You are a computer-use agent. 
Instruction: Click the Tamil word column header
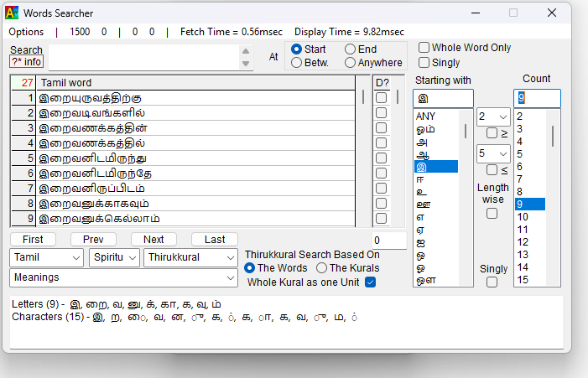point(195,82)
